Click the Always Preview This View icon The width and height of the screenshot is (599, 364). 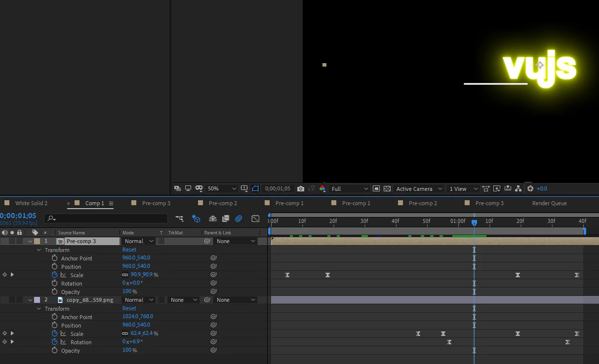tap(178, 188)
